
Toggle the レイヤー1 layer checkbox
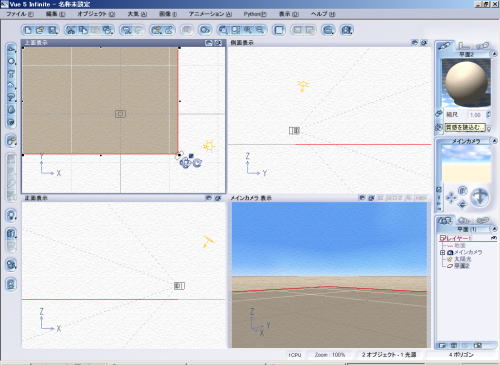coord(443,238)
